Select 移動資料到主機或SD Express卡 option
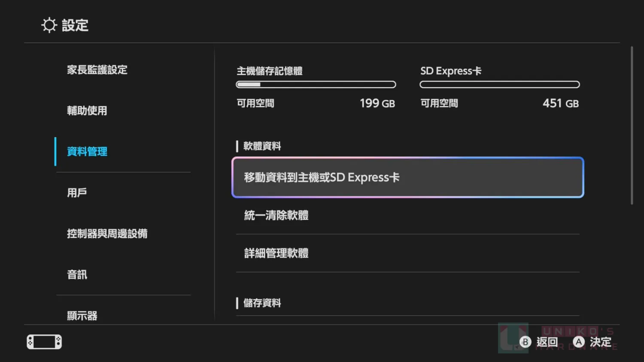Screen dimensions: 644x362 point(407,178)
